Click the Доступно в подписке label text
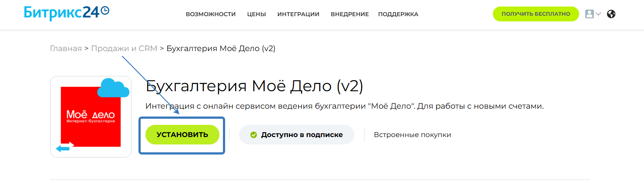 click(x=302, y=135)
